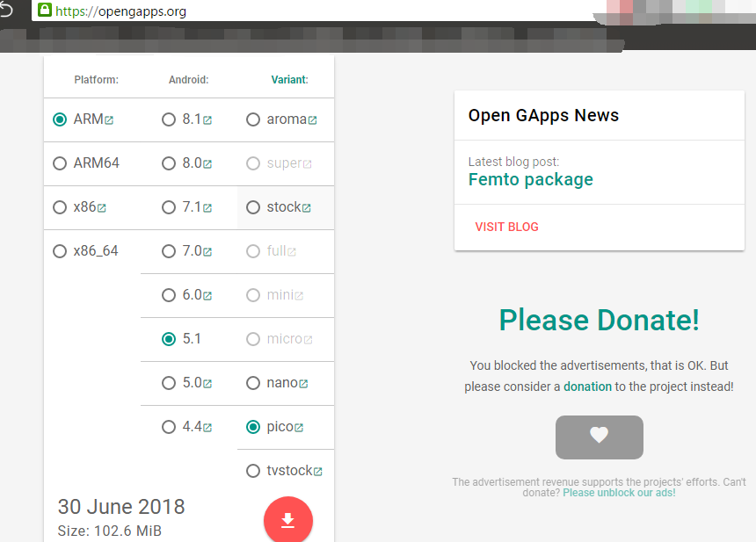Choose Android 6.0 radio option
Viewport: 756px width, 542px height.
[169, 295]
